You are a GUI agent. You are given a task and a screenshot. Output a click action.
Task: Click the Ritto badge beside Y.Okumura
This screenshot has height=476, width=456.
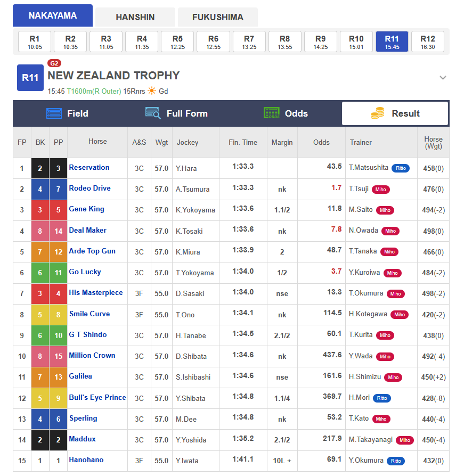pyautogui.click(x=396, y=461)
